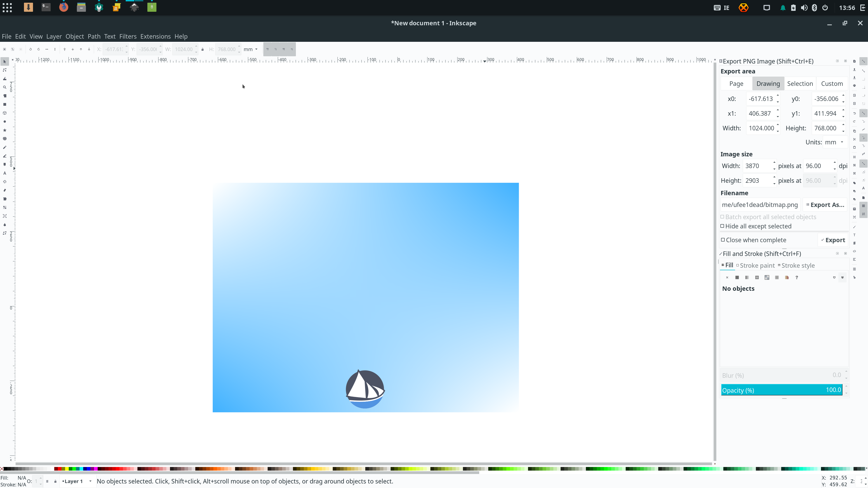Set fill to pattern
Image resolution: width=868 pixels, height=488 pixels.
(x=777, y=277)
